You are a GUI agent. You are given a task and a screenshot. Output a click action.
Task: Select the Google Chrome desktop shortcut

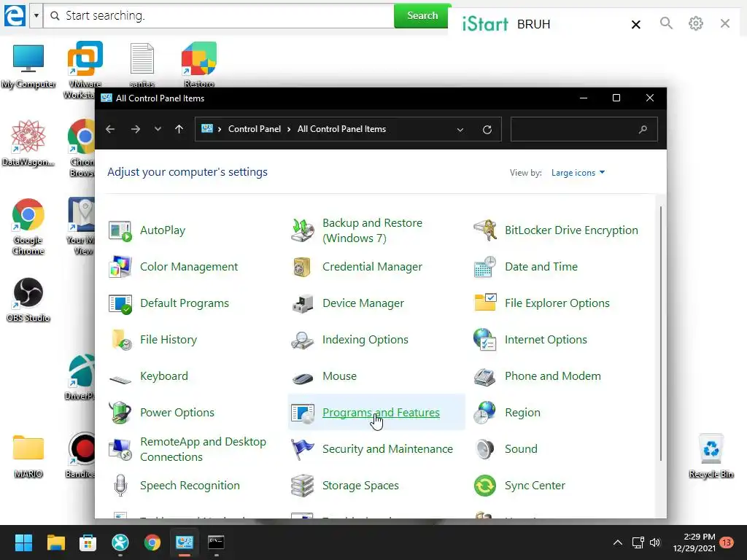[x=28, y=227]
